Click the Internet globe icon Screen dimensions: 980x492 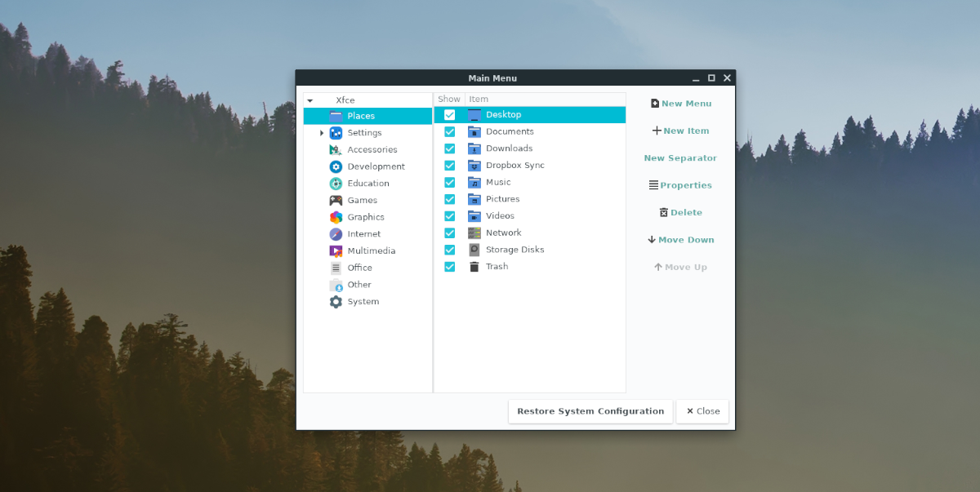point(334,233)
